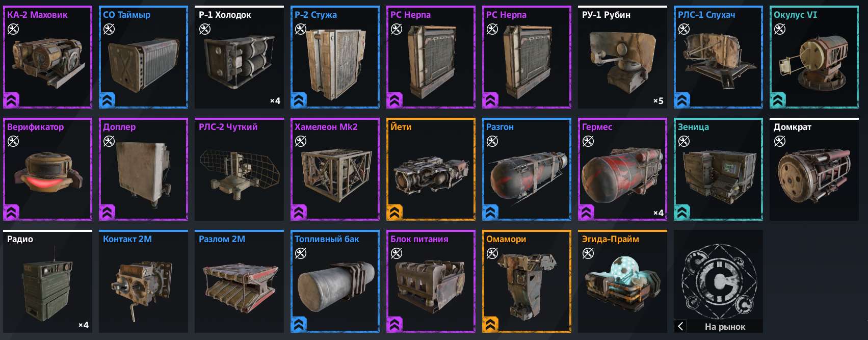Select the КА-2 Маховик item card
The image size is (868, 340).
tap(47, 57)
